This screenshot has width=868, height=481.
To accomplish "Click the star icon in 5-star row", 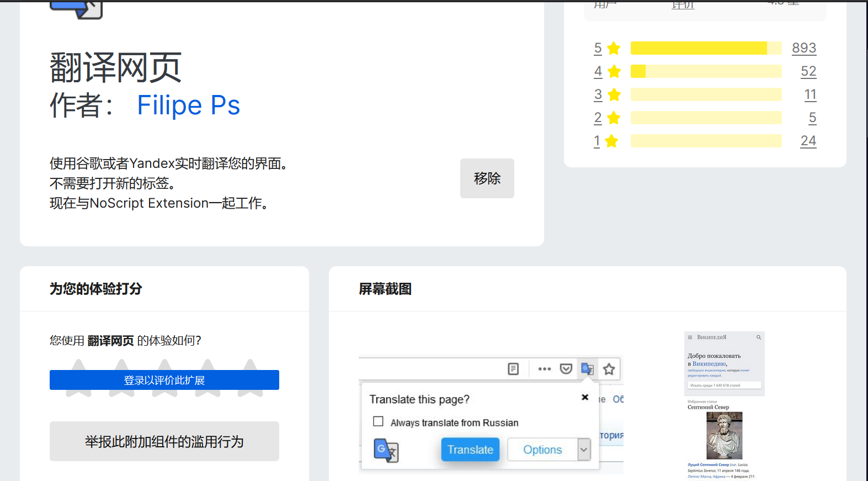I will click(614, 48).
